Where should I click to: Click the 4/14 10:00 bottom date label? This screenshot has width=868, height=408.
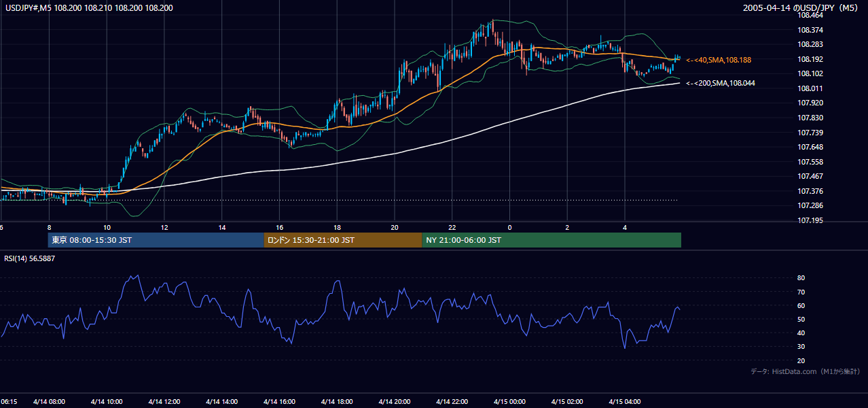tap(107, 402)
